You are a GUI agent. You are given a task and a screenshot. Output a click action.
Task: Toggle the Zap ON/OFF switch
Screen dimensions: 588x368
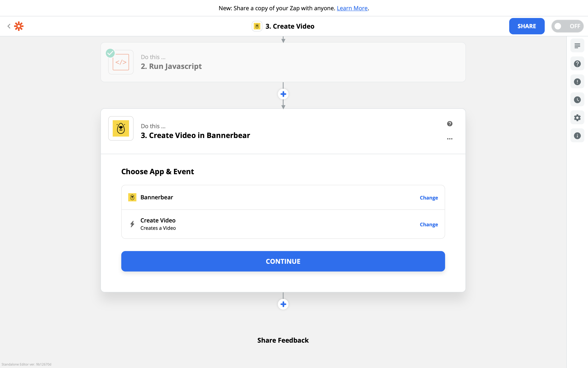point(568,26)
